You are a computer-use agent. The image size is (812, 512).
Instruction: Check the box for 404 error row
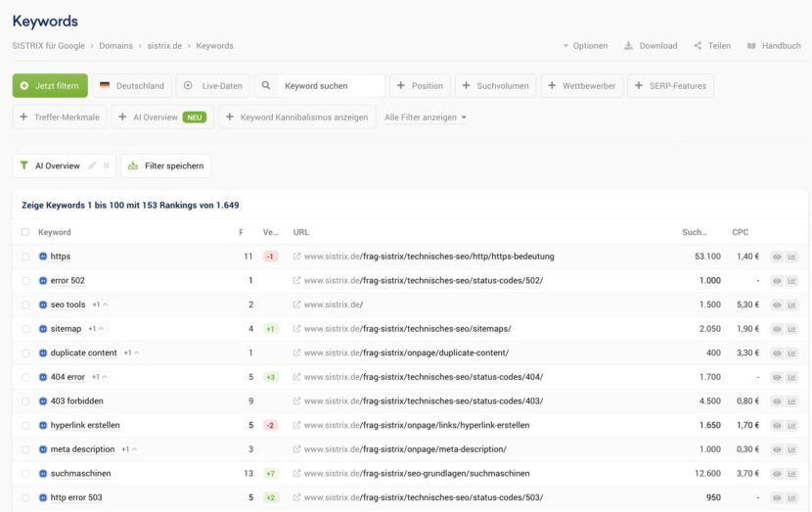pyautogui.click(x=25, y=377)
